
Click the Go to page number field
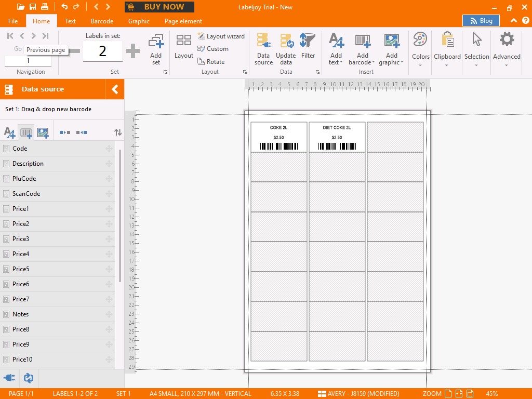[28, 61]
